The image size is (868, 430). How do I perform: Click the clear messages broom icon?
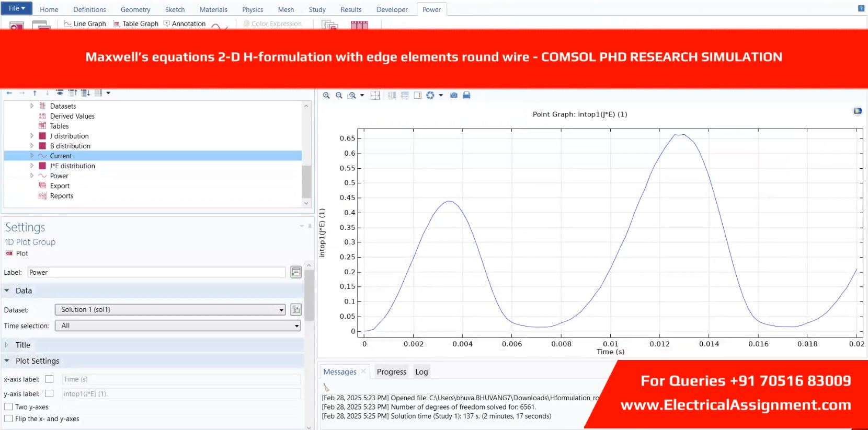pos(326,387)
